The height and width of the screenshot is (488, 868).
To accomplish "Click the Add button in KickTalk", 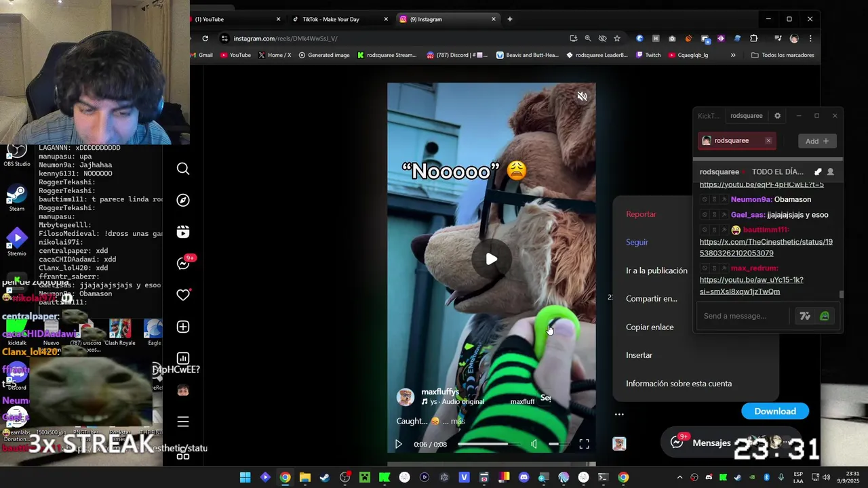I will pyautogui.click(x=817, y=141).
